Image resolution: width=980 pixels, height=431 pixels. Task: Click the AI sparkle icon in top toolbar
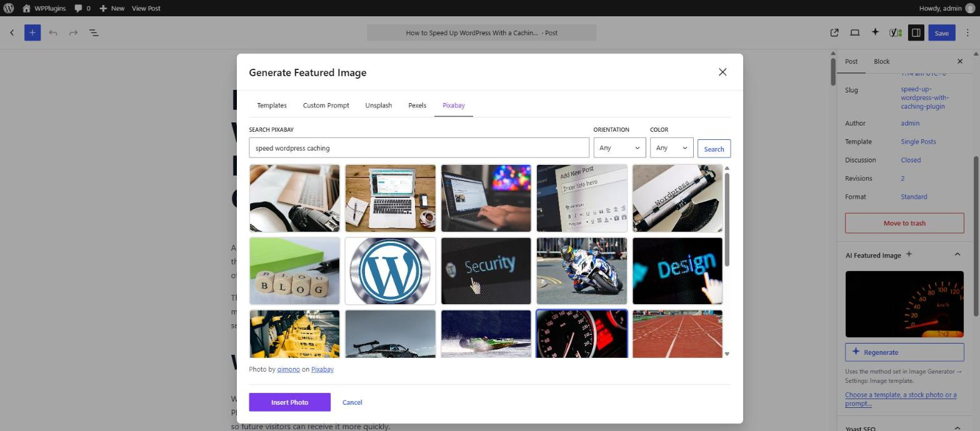[875, 32]
